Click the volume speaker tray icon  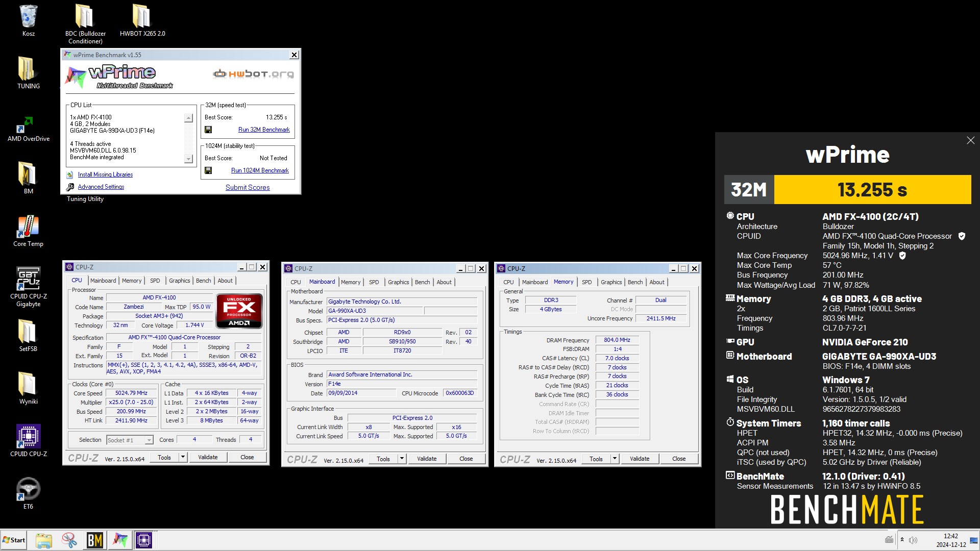(x=913, y=540)
